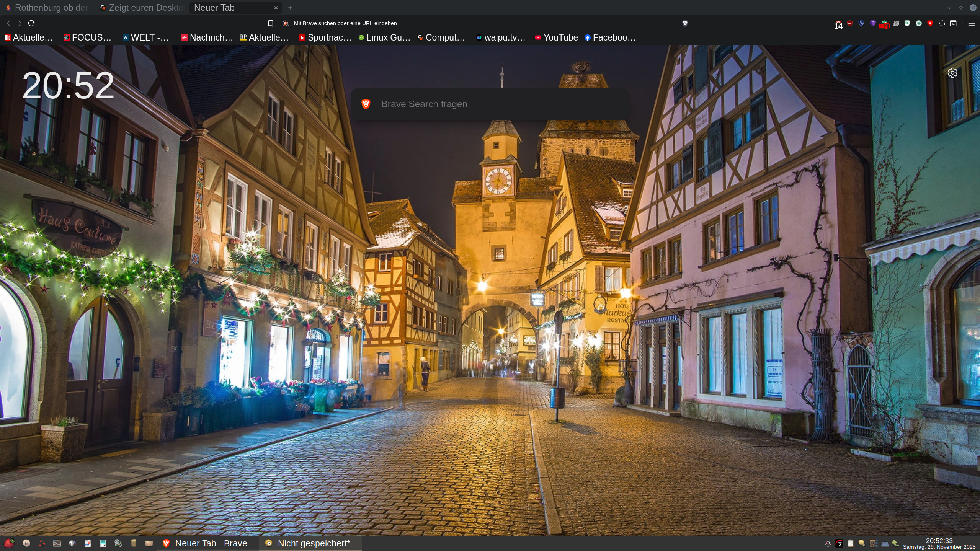Reload the current page
The height and width of the screenshot is (551, 980).
tap(31, 23)
